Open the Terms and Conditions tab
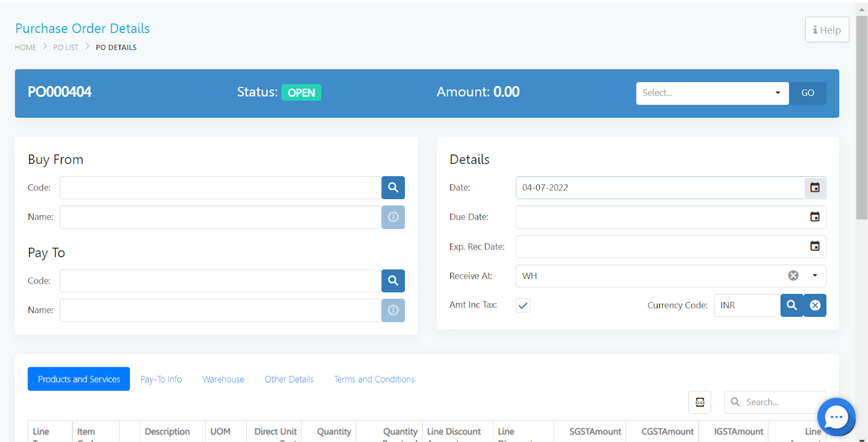The height and width of the screenshot is (442, 868). 374,379
